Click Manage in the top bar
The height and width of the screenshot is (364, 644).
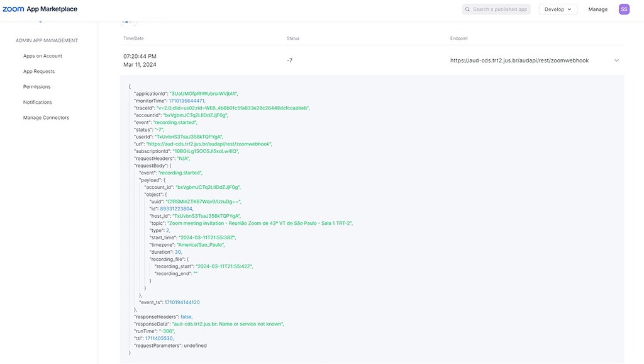click(x=598, y=9)
